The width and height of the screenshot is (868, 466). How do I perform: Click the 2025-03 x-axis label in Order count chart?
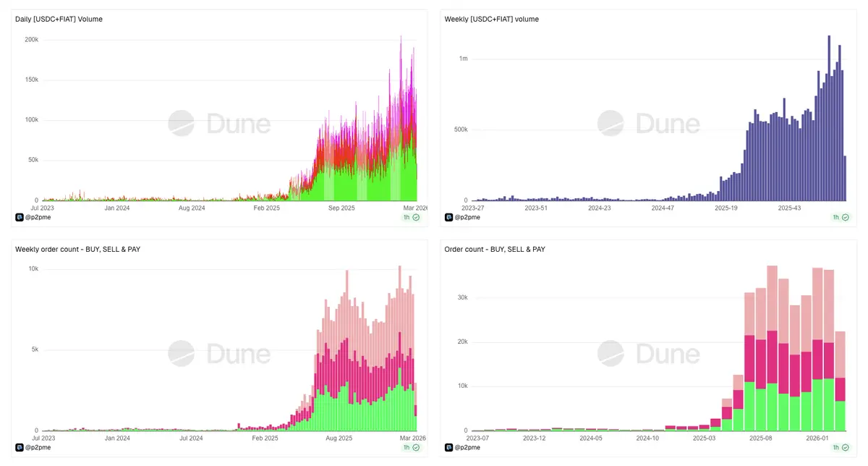pos(705,438)
